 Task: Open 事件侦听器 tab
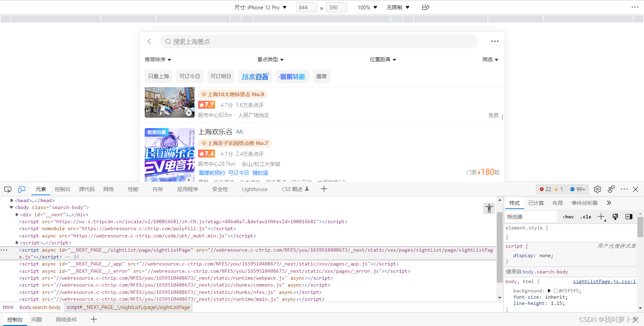[584, 203]
